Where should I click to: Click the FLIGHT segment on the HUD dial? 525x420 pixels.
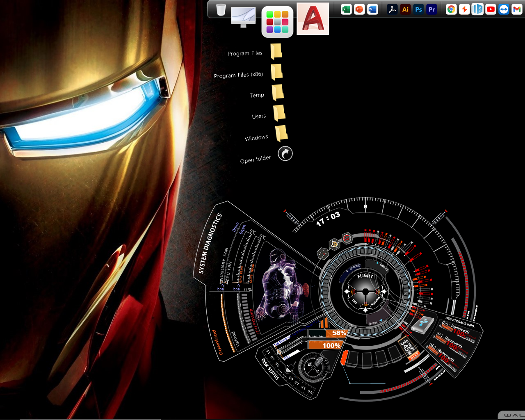pyautogui.click(x=365, y=276)
